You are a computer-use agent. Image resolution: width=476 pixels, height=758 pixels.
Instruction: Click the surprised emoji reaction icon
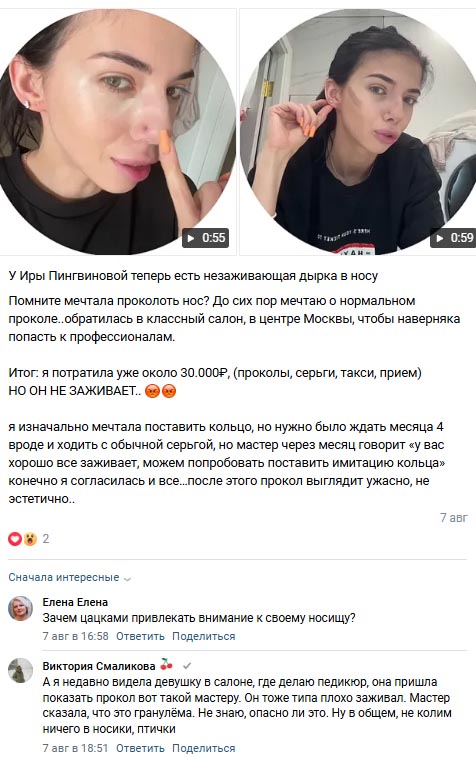click(30, 539)
